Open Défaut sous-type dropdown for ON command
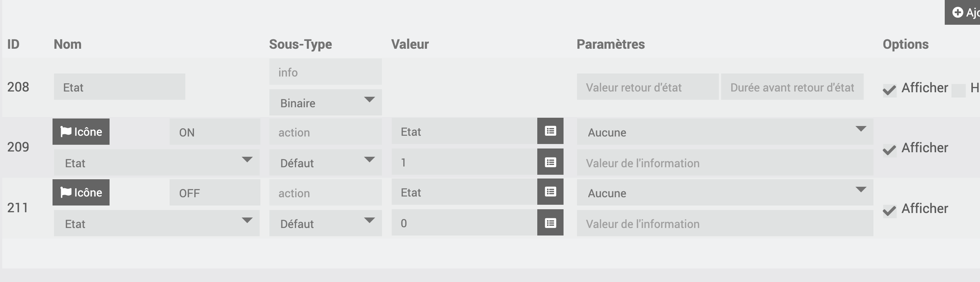 pos(325,163)
